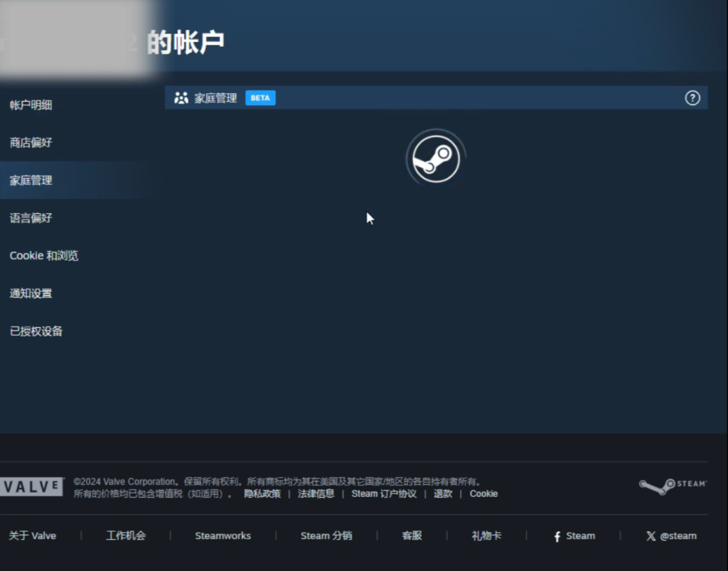Open the help question mark icon
Screen dimensions: 728x571
692,98
